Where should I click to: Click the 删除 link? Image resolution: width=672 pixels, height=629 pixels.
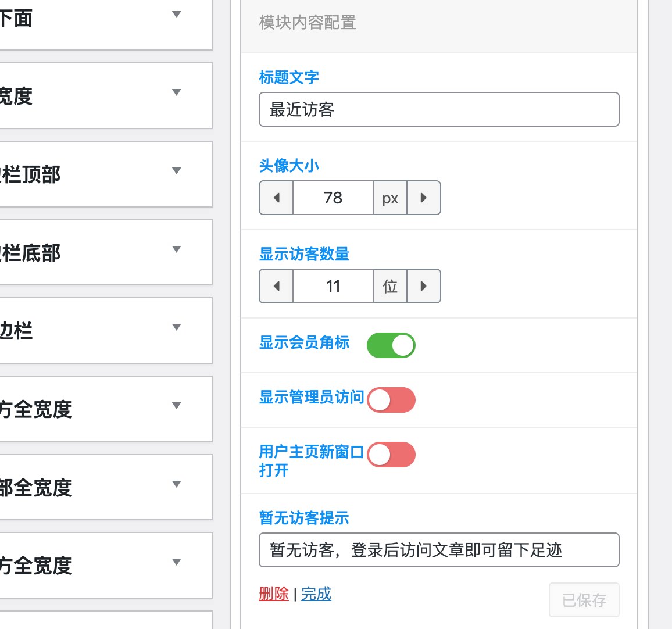(274, 594)
